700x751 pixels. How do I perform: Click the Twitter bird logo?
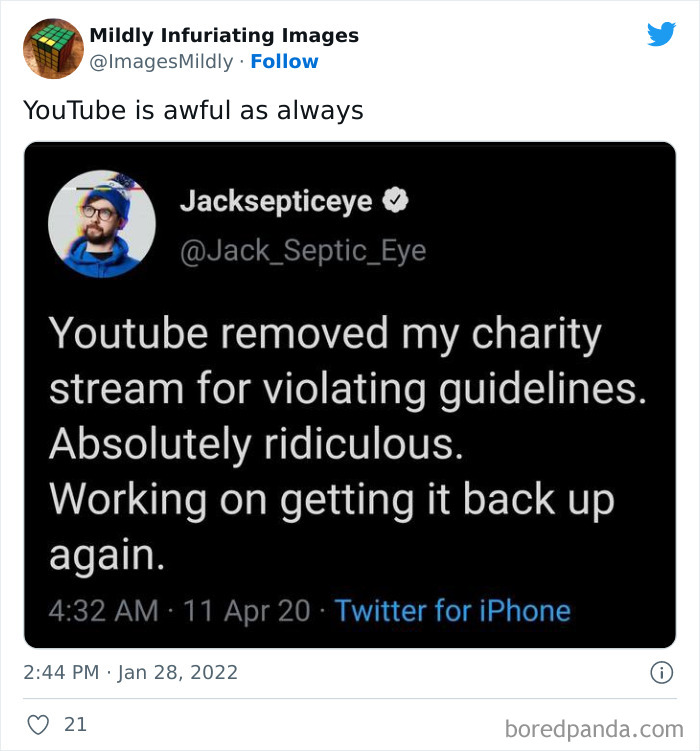coord(661,34)
